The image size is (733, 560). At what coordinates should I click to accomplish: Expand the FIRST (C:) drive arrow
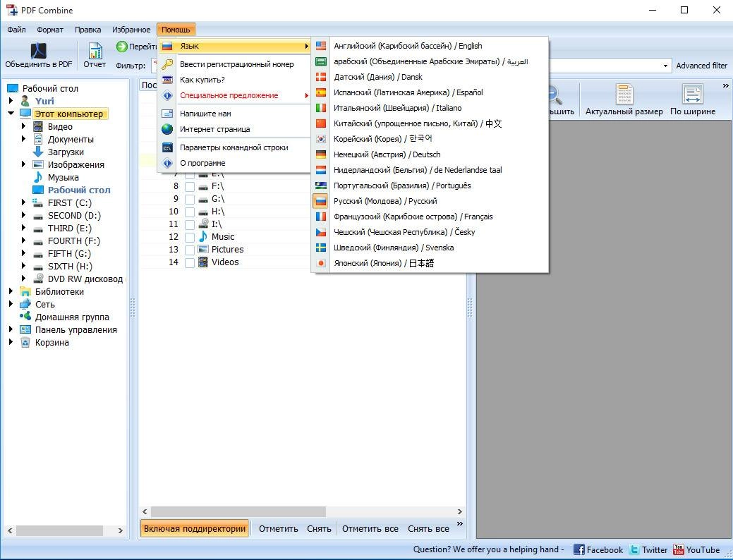(x=23, y=202)
